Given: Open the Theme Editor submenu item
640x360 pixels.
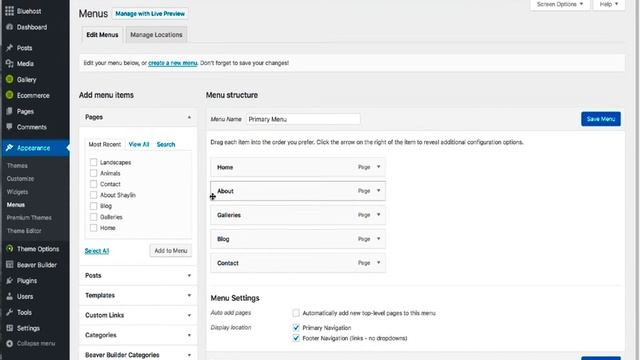Looking at the screenshot, I should pyautogui.click(x=24, y=231).
